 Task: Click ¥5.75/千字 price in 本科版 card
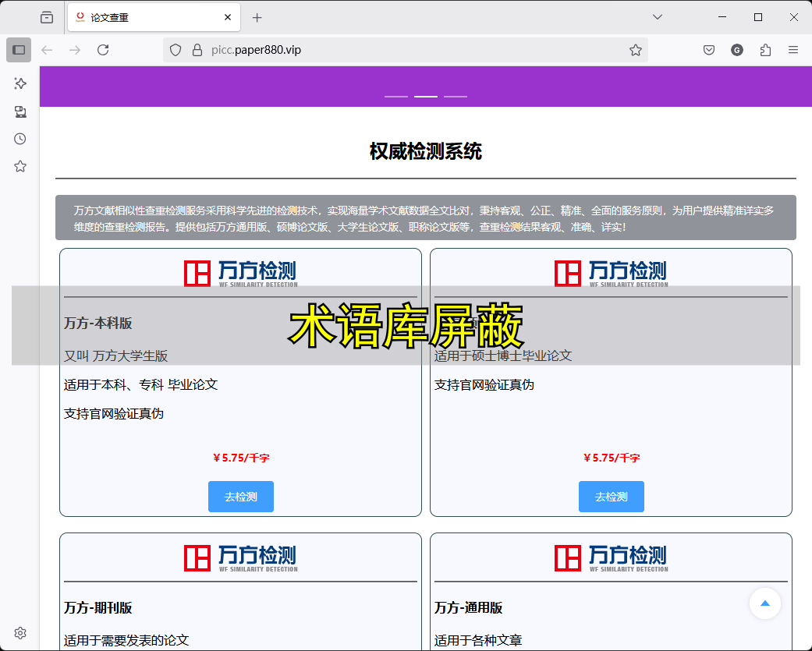pos(241,458)
